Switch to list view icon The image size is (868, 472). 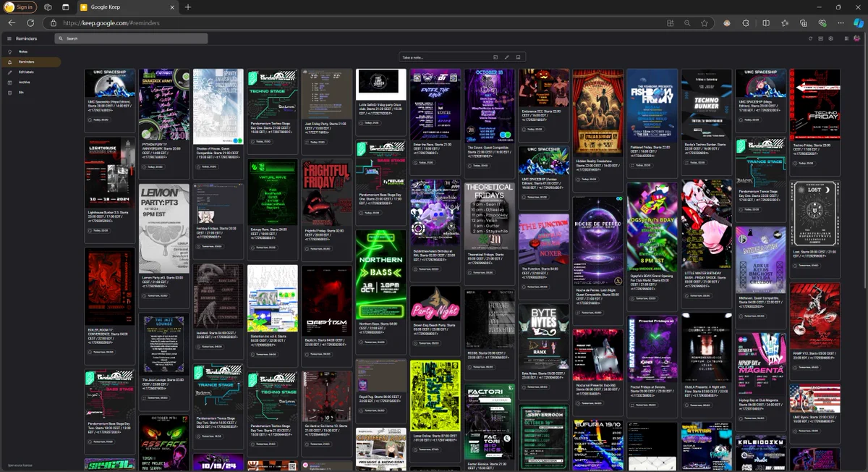(821, 38)
